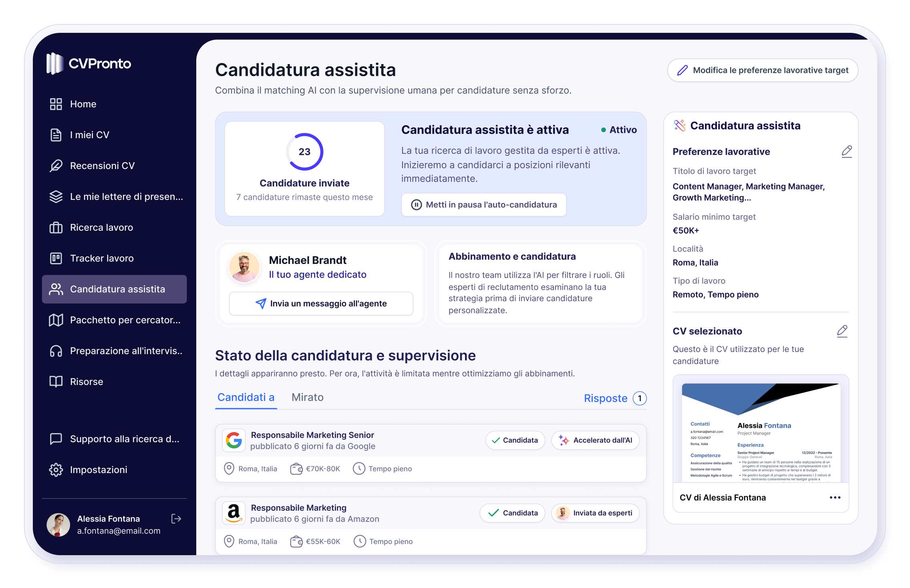Click the edit pencil beside CV selezionato
Viewport: 910px width, 588px height.
842,331
